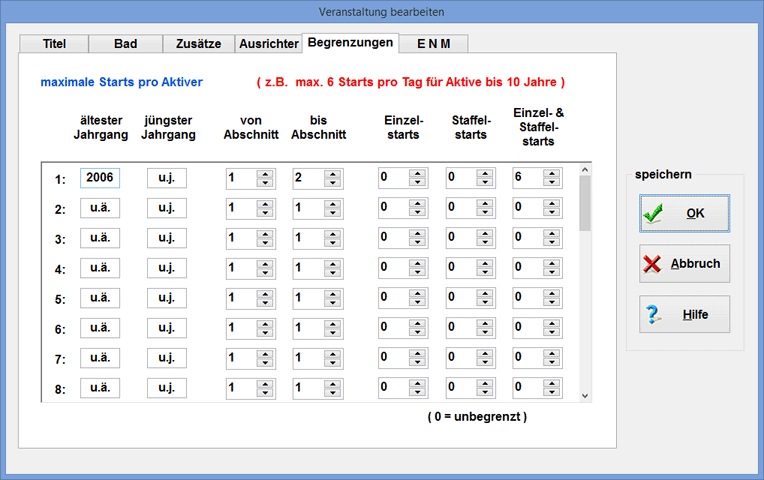This screenshot has width=764, height=480.
Task: Increase row 1 Einzel- & Staffelstarts value
Action: tap(551, 174)
